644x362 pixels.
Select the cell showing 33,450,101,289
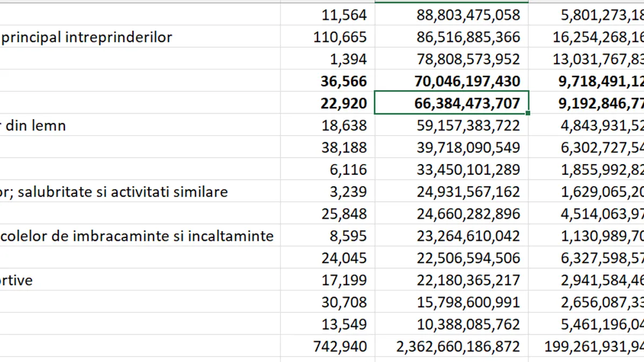click(x=451, y=169)
